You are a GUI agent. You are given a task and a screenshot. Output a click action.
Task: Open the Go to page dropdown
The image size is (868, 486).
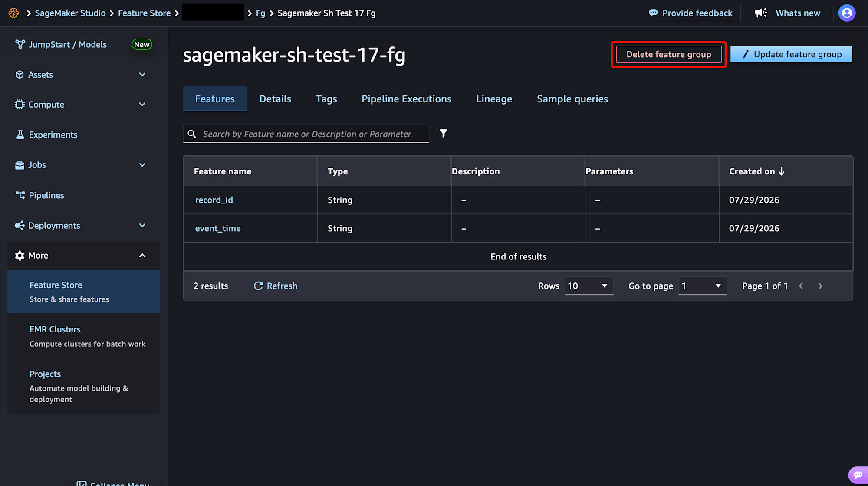(x=702, y=286)
